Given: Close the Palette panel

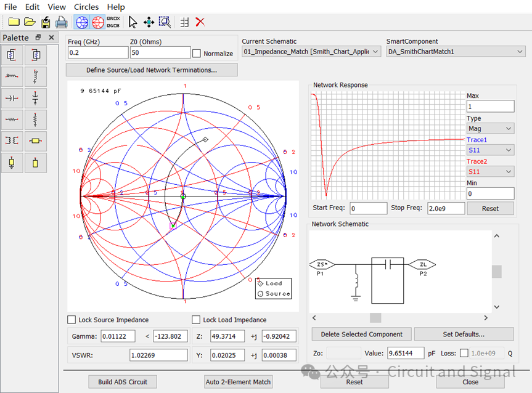Looking at the screenshot, I should click(x=51, y=38).
